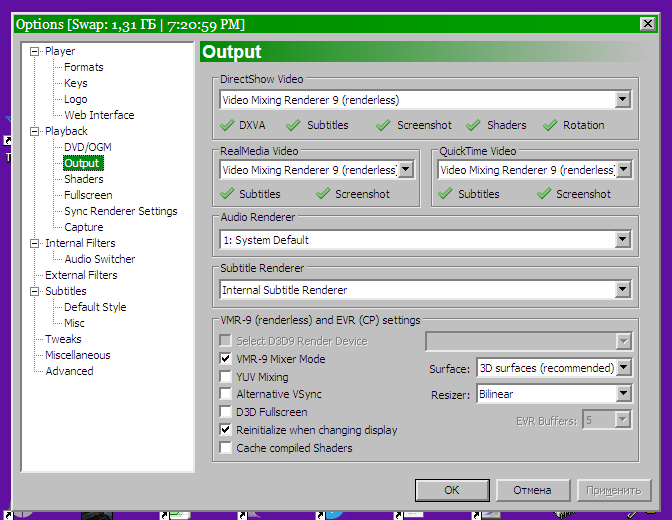Open the External Filters page
This screenshot has width=672, height=520.
pos(81,275)
